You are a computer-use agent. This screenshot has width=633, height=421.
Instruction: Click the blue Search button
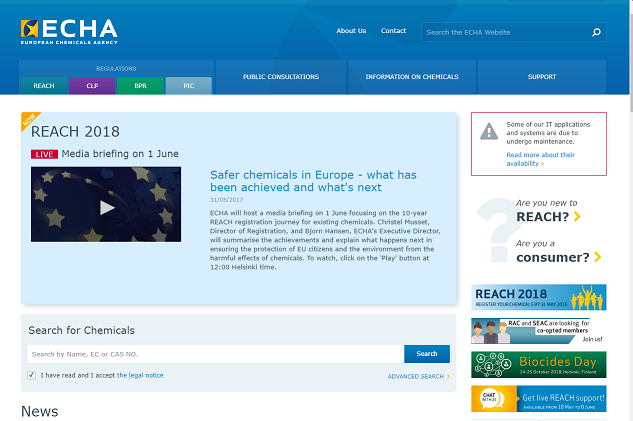(x=427, y=354)
